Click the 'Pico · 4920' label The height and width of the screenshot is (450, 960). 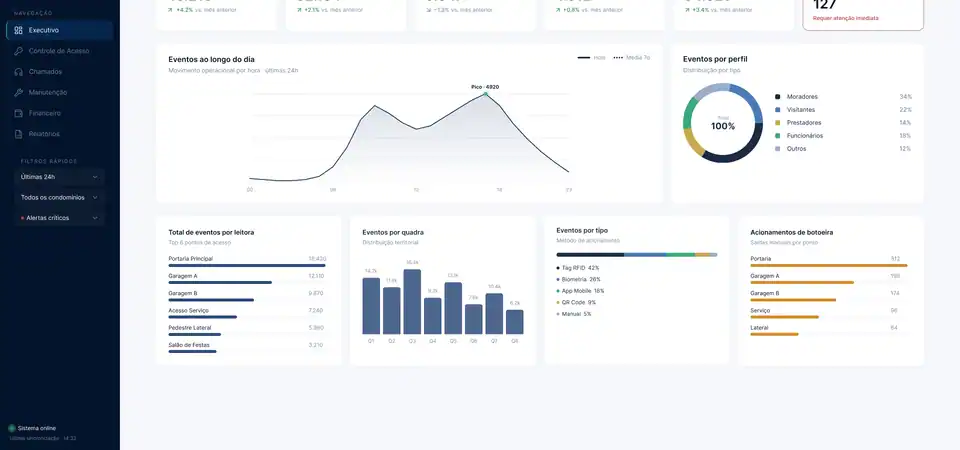click(x=485, y=87)
